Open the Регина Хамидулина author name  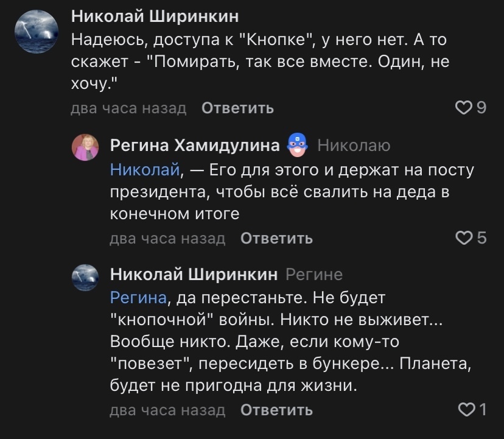tap(195, 146)
